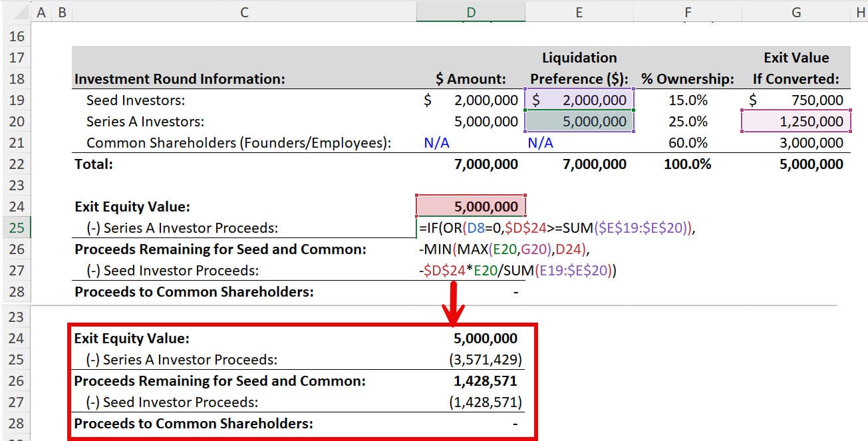Click the highlighted Exit Equity Value cell showing 5,000,000

click(x=470, y=206)
